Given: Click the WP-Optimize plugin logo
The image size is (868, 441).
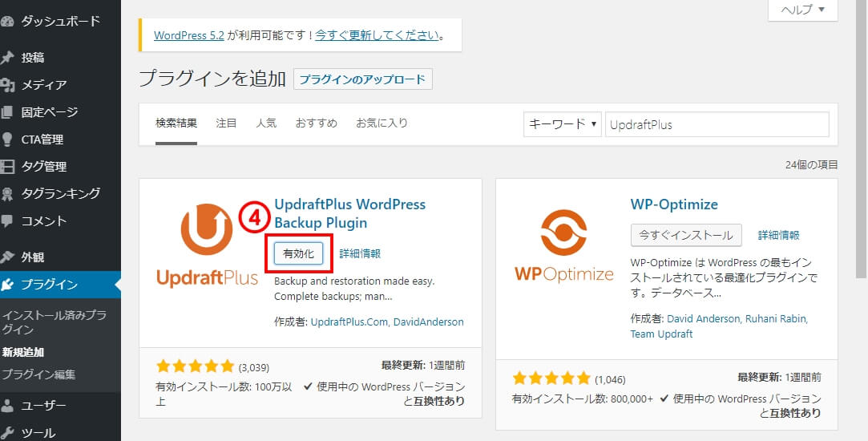Looking at the screenshot, I should tap(563, 246).
